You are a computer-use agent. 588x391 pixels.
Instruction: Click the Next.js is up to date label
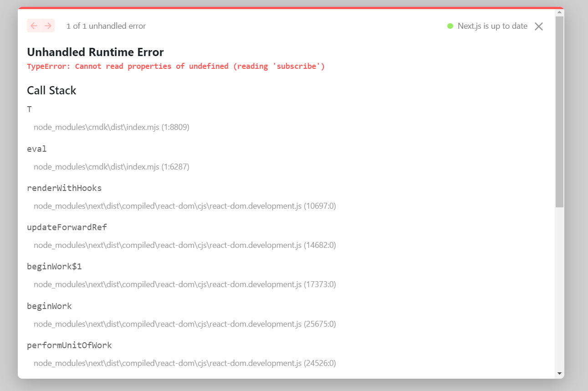[492, 26]
